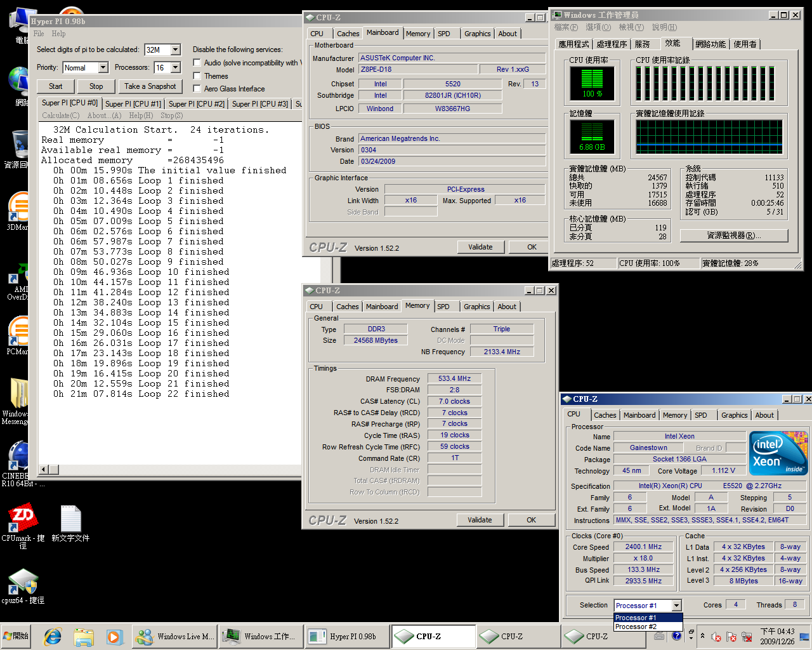
Task: Open the Recycle Bin desktop icon
Action: coord(18,150)
